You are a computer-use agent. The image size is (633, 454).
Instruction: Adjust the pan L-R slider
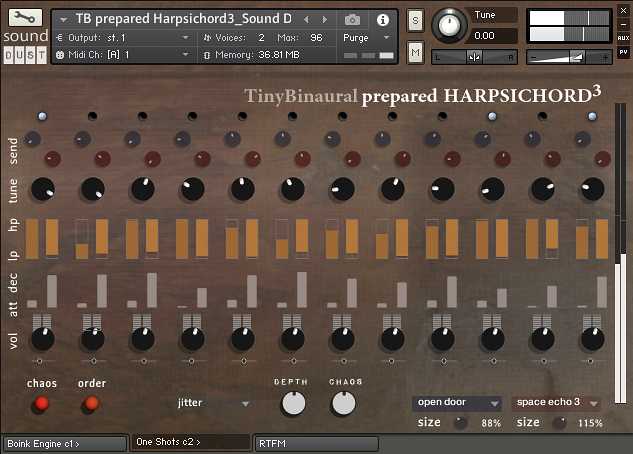(x=474, y=57)
